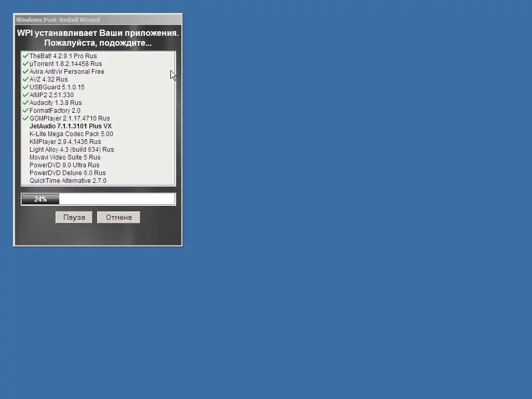Select the PowerDVD Deluxe 6.0 Rus entry
Image resolution: width=532 pixels, height=399 pixels.
coord(68,173)
